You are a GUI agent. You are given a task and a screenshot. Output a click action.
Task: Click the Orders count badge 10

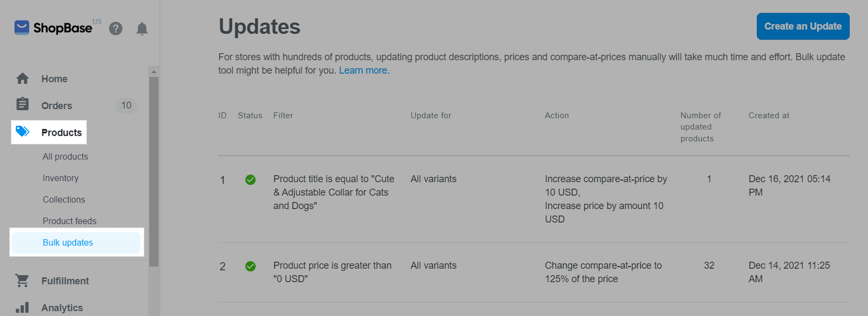pos(126,105)
